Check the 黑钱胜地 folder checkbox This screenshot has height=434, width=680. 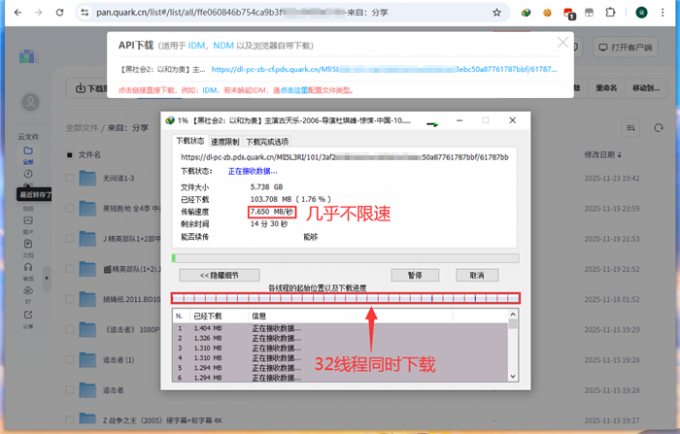[x=69, y=209]
